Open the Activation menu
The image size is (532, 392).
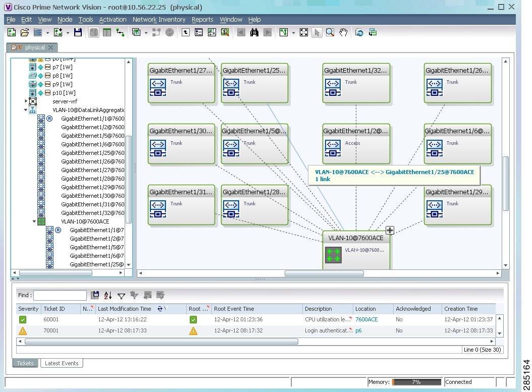point(113,20)
